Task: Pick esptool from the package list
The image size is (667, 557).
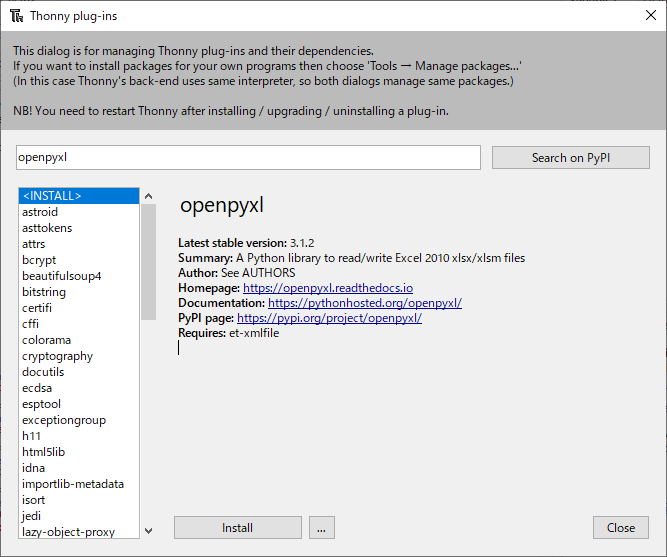Action: click(x=43, y=404)
